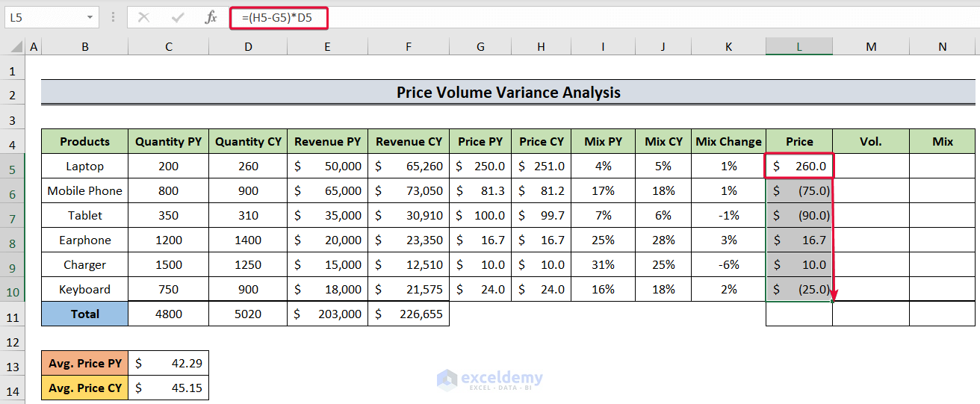Click the orange Avg. Price PY cell
980x404 pixels.
tap(85, 364)
